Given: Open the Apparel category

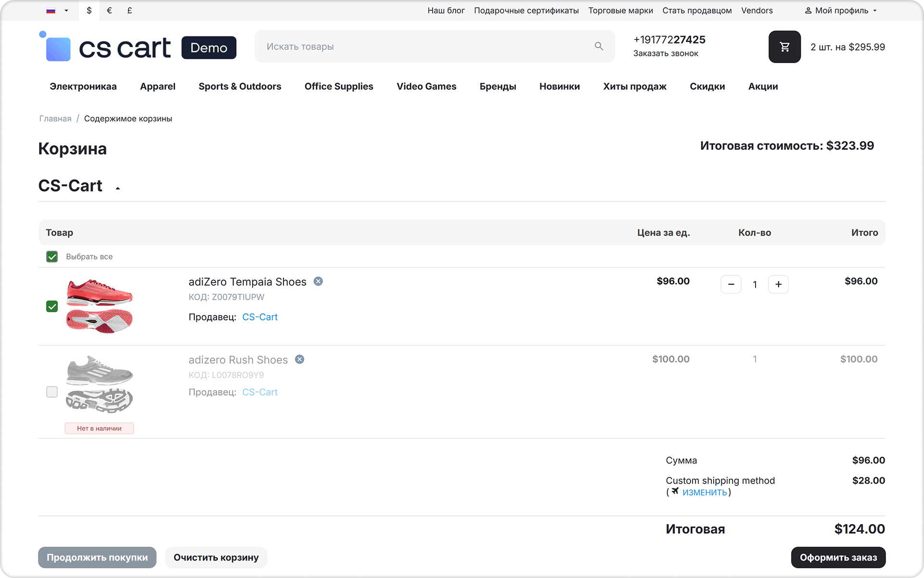Looking at the screenshot, I should click(x=158, y=87).
